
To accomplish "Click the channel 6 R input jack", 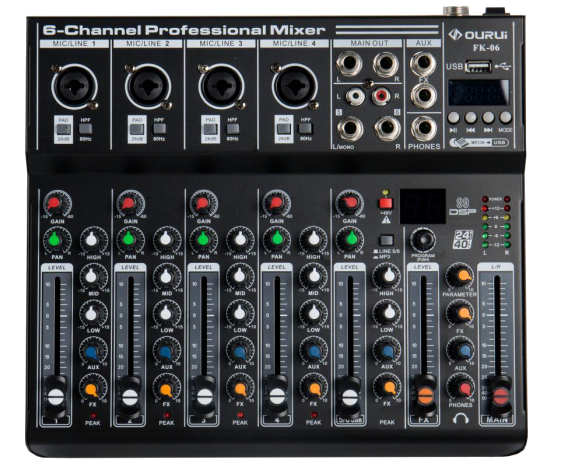I will point(387,128).
